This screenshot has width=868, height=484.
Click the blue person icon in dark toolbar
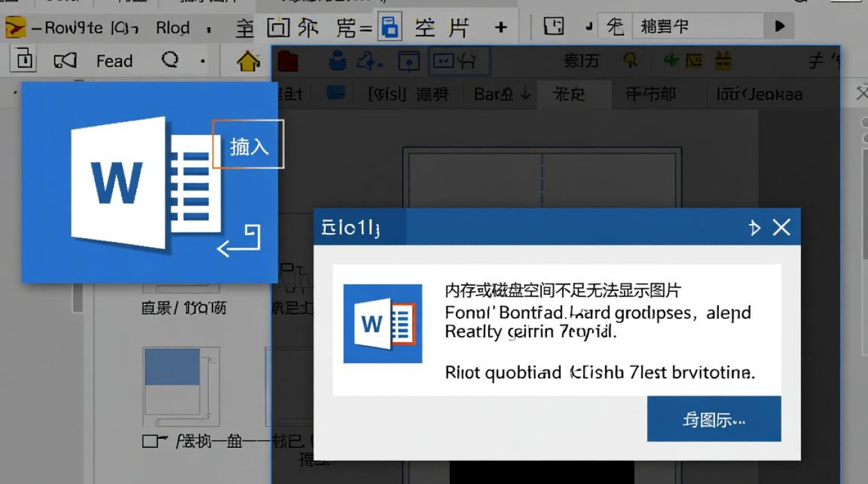(337, 61)
